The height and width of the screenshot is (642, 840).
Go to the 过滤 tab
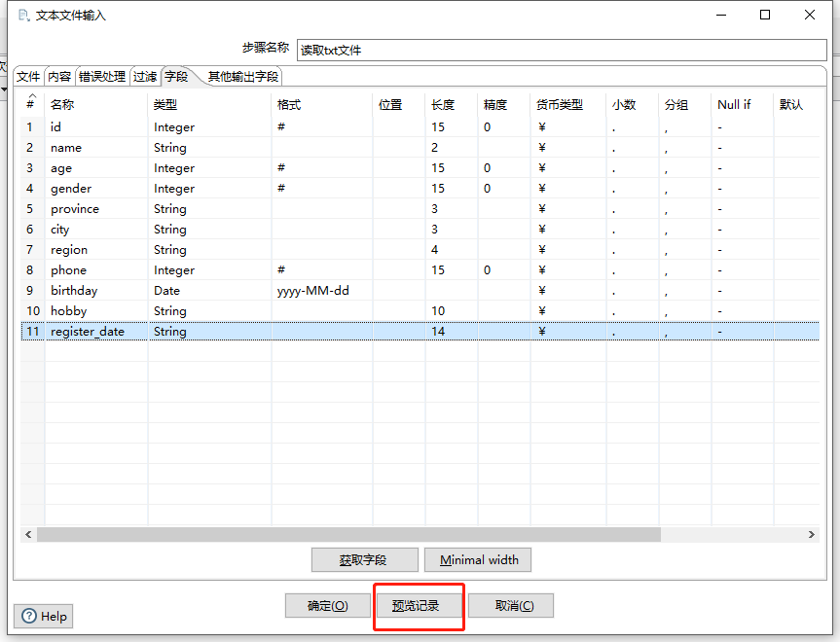[145, 76]
